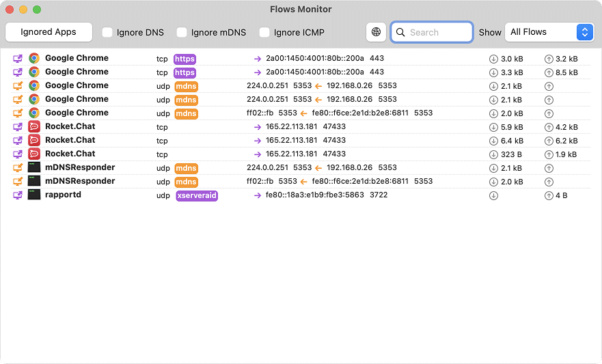602x364 pixels.
Task: Check the Ignore ICMP option
Action: point(264,32)
